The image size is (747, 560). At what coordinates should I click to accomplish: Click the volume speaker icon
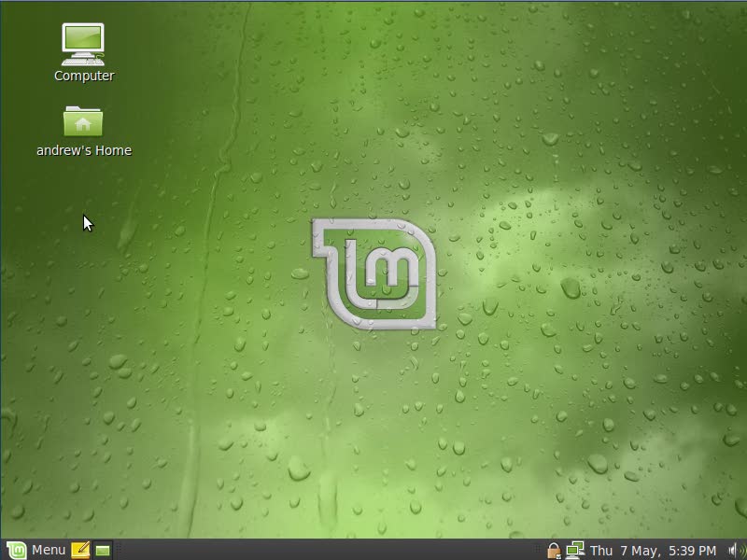[733, 550]
